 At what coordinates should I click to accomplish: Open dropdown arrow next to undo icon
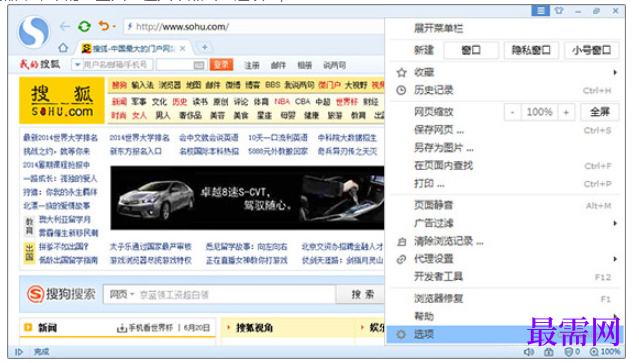point(114,26)
